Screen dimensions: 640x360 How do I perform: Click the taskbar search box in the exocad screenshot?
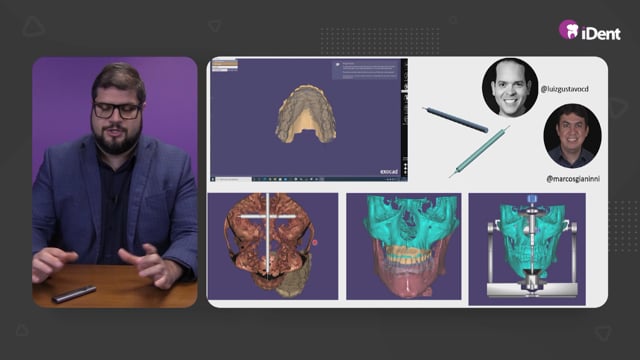(233, 179)
